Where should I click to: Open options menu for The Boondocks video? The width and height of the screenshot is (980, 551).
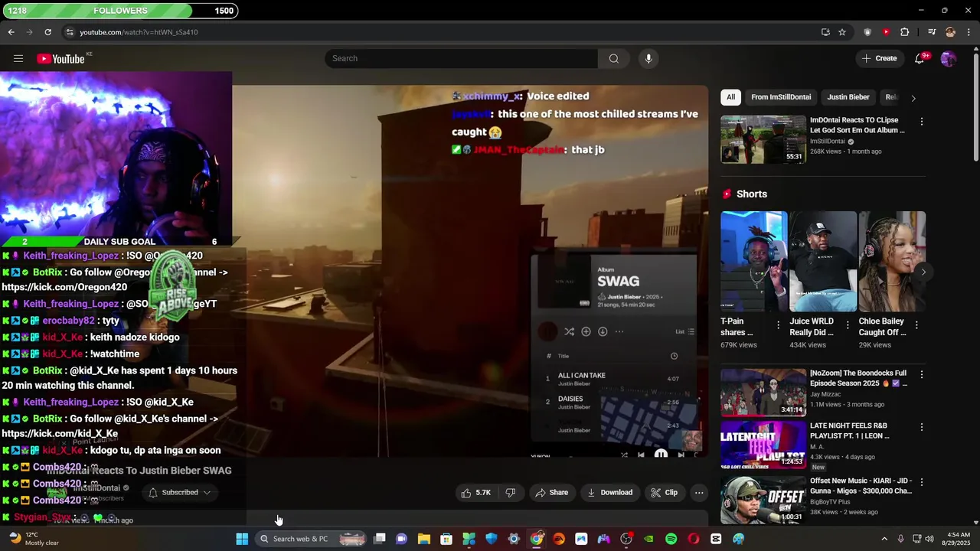coord(922,375)
